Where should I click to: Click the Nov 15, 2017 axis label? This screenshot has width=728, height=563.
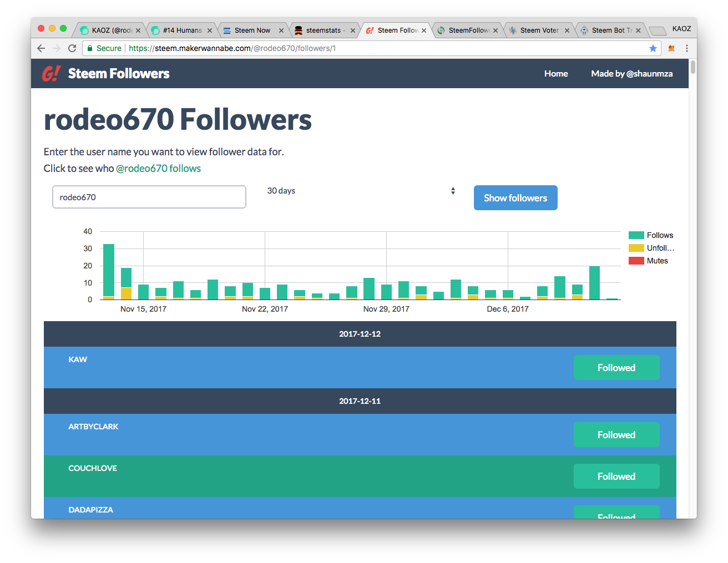(x=143, y=309)
